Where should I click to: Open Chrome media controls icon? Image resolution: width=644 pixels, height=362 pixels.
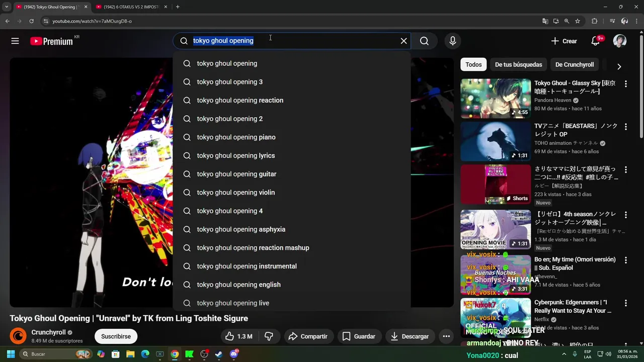click(x=612, y=21)
